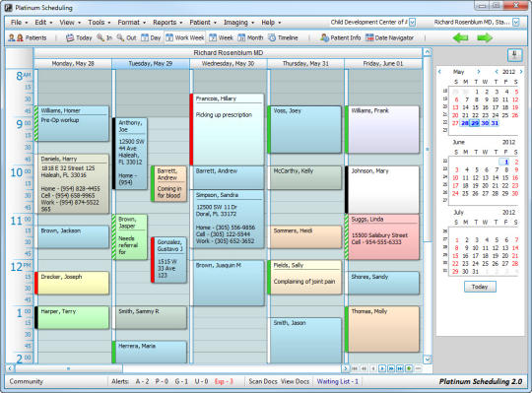Screen dimensions: 532x393
Task: Click the A - 2 alert
Action: pos(142,381)
